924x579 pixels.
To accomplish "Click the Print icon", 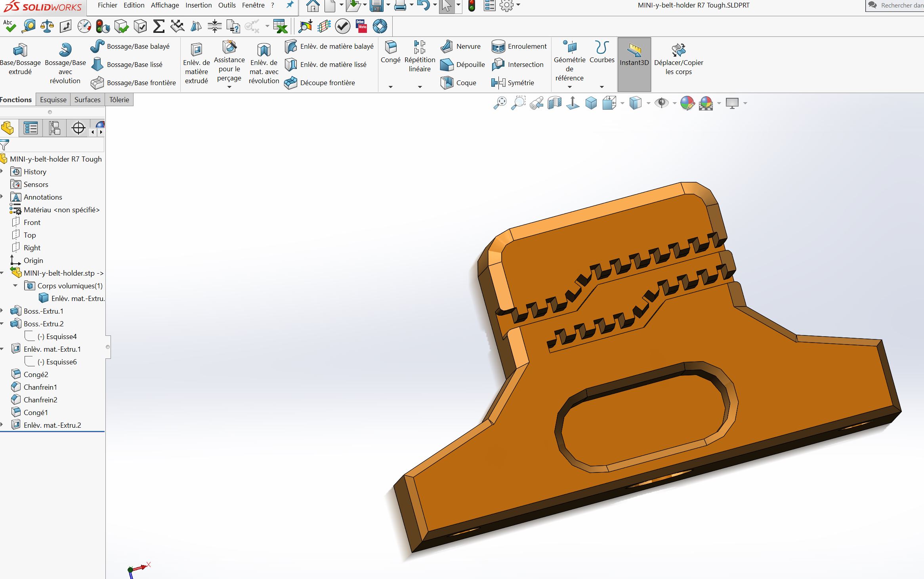I will click(400, 6).
